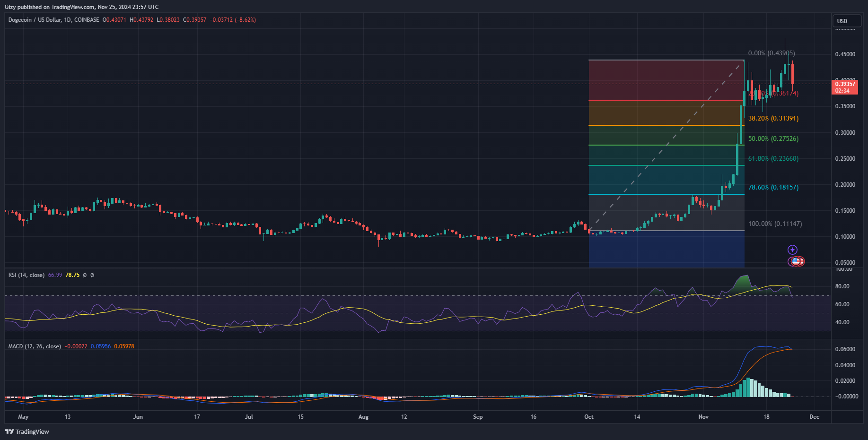Click the 0.10000 price axis label

[x=845, y=237]
